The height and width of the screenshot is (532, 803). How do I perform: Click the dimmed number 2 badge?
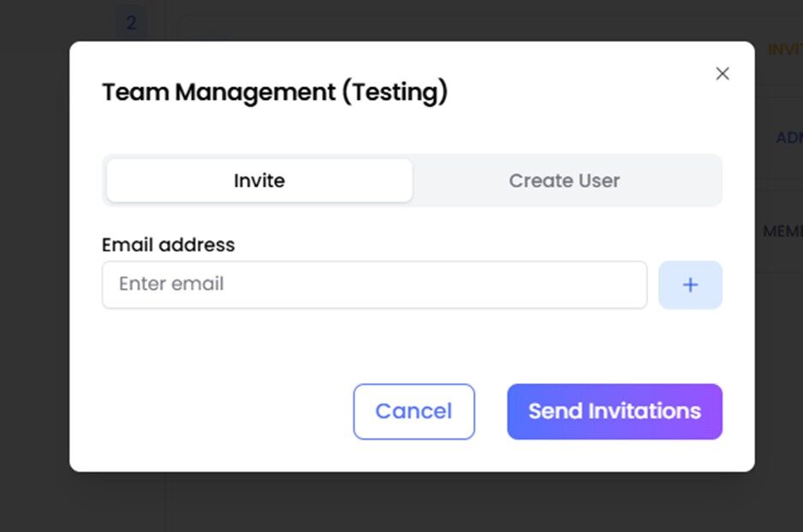[x=131, y=23]
